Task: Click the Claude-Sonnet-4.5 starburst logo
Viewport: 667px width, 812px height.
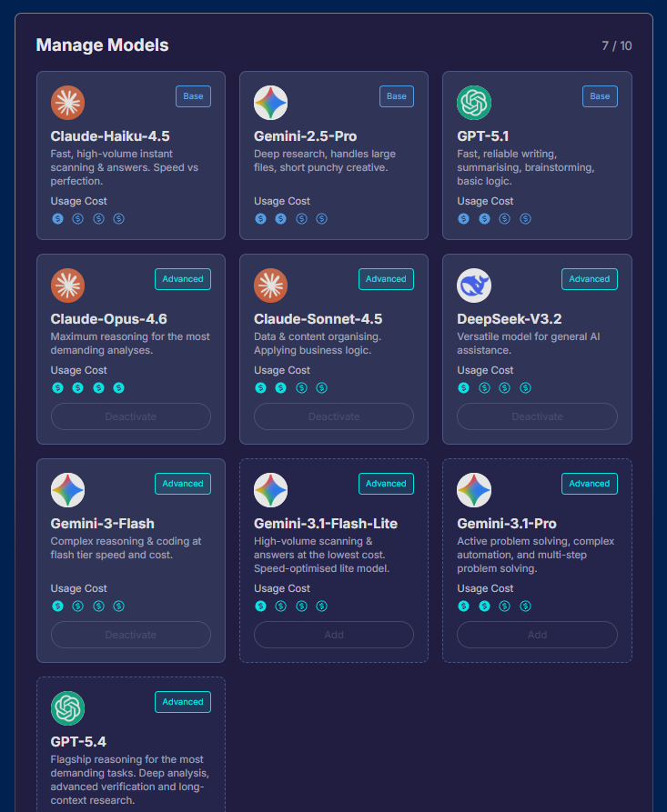Action: click(x=270, y=286)
